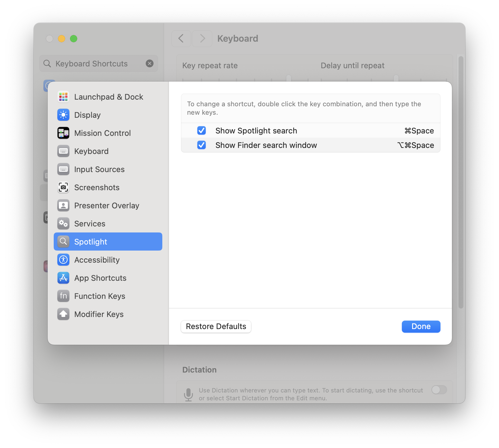Choose the Modifier Keys category

coord(108,314)
